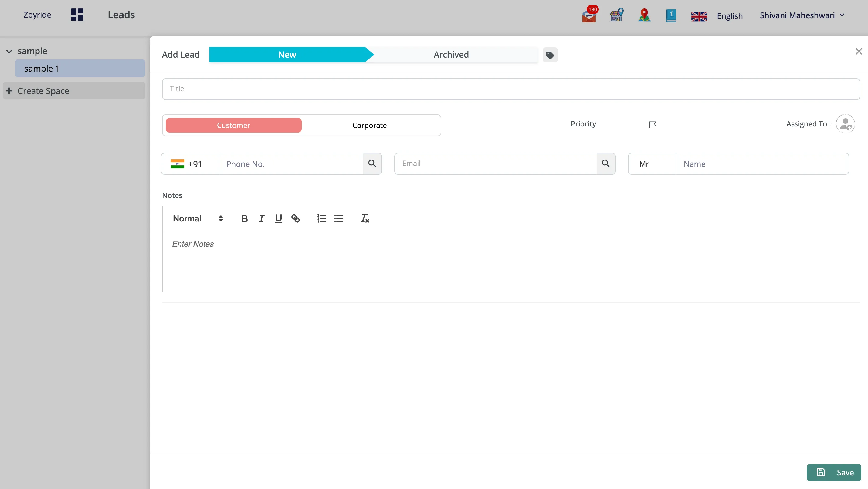868x489 pixels.
Task: Search by email magnifier icon
Action: tap(605, 164)
